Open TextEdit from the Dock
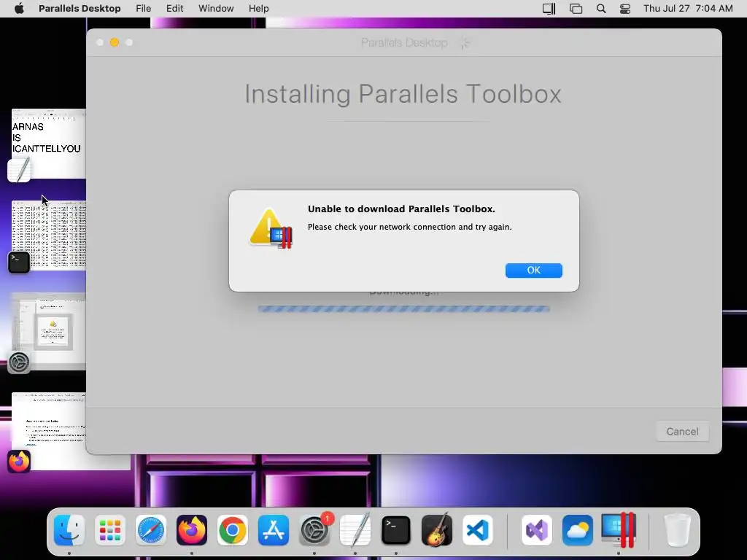The width and height of the screenshot is (747, 560). [355, 530]
